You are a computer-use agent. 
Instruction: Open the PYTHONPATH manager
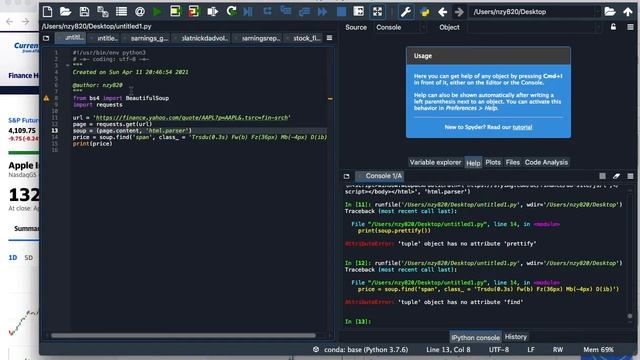pos(424,12)
